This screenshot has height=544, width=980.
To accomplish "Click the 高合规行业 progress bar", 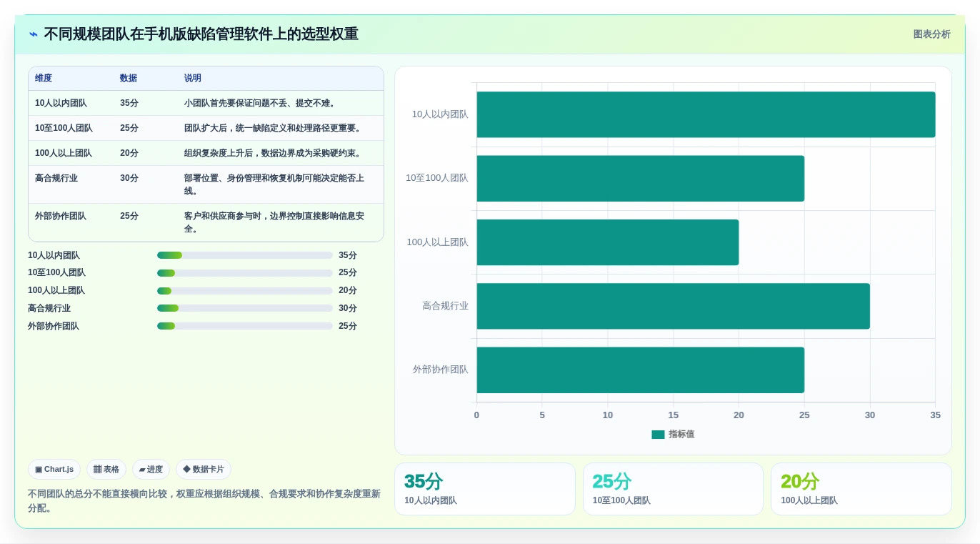I will pyautogui.click(x=245, y=308).
